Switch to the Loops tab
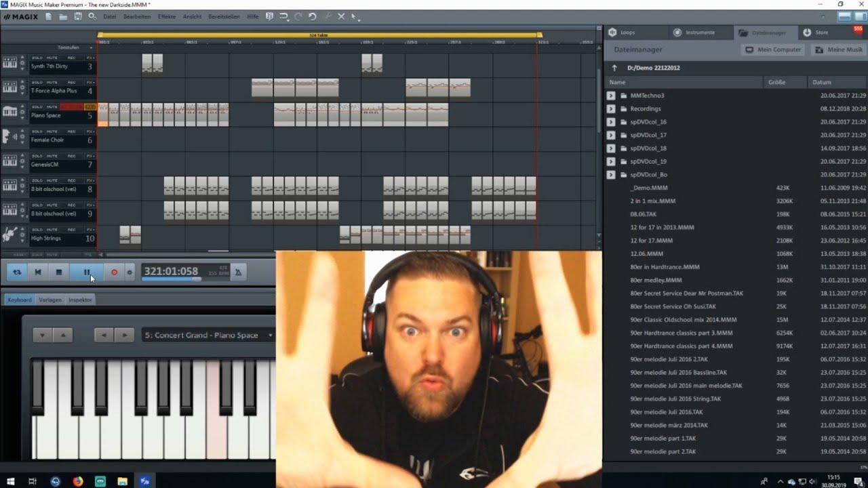 pos(635,32)
